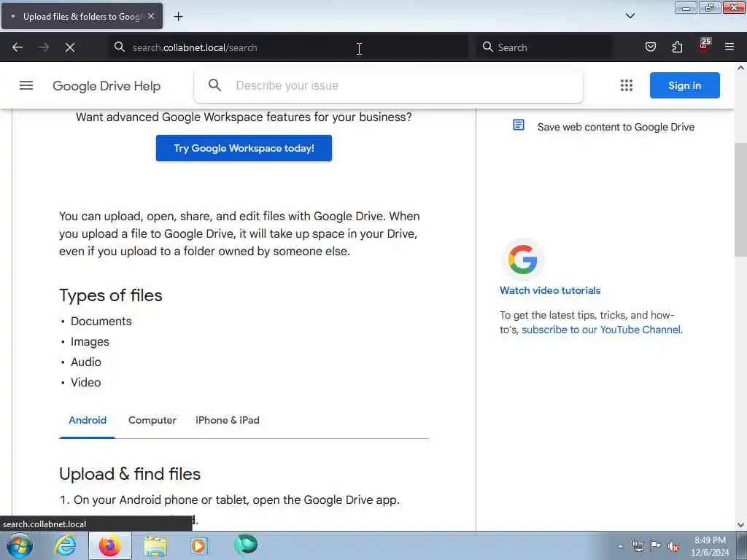Open Watch video tutorials link

[x=550, y=290]
